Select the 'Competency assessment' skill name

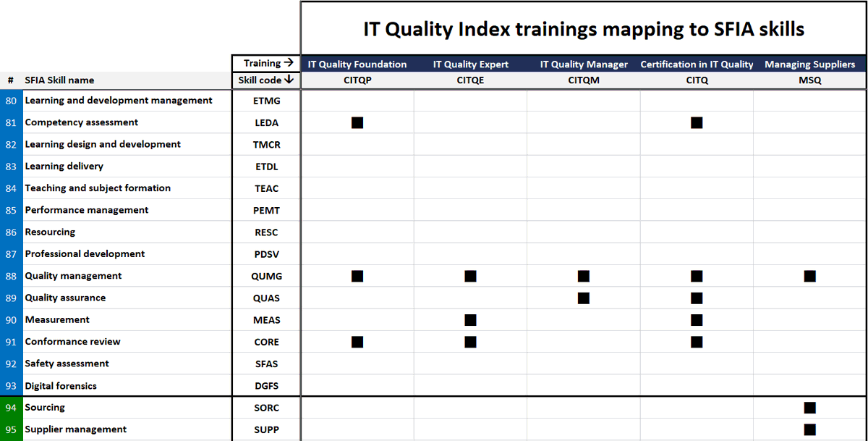pos(82,122)
